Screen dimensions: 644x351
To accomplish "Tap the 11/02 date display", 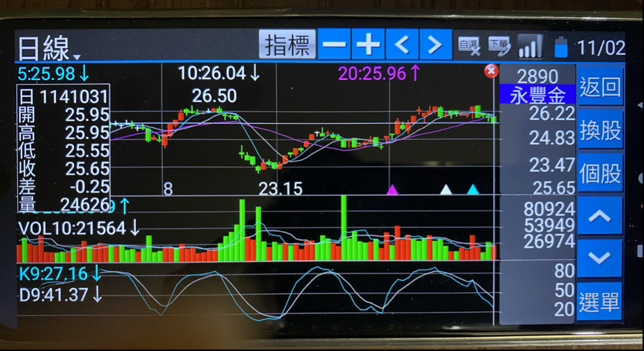I will [x=601, y=47].
